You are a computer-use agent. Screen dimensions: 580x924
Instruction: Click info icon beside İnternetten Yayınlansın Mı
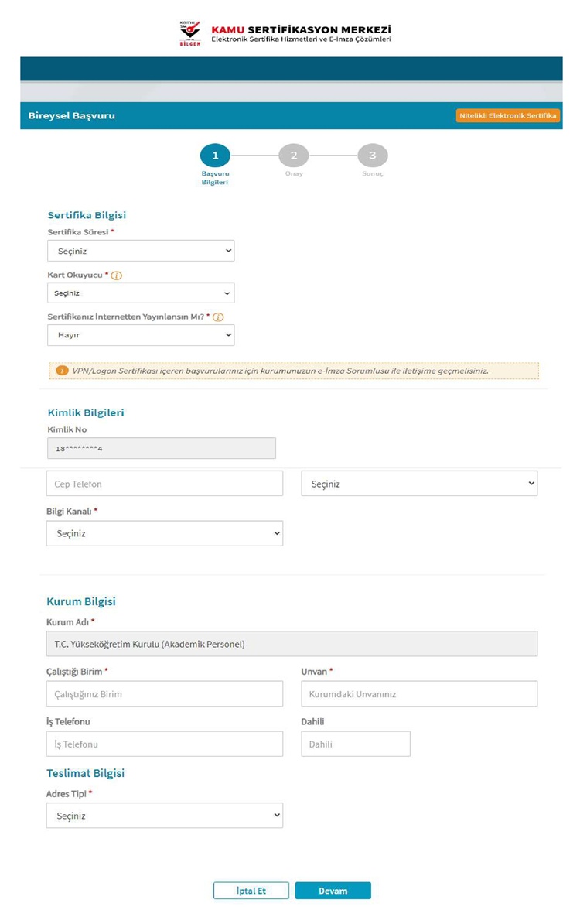coord(218,317)
